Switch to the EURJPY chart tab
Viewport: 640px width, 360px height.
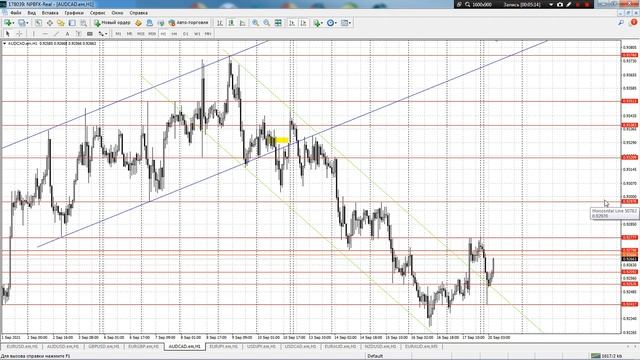click(x=223, y=347)
